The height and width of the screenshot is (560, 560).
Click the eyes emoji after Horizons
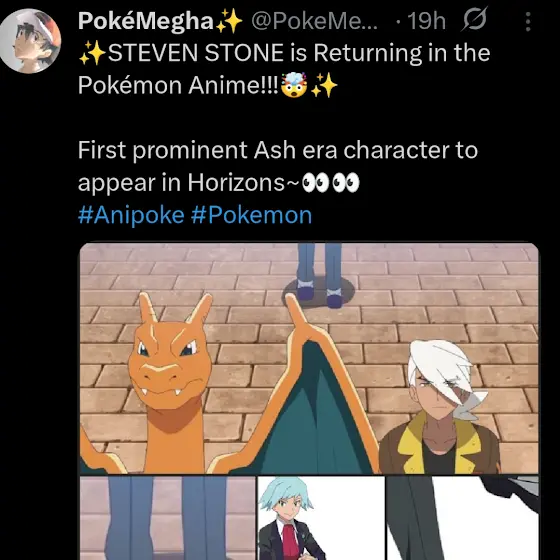(331, 183)
